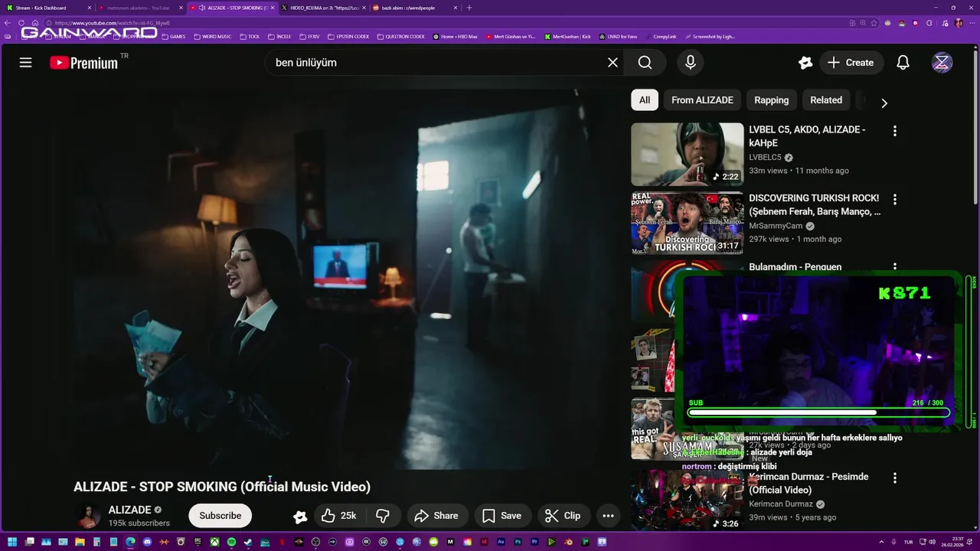Open Kerimcan Durmaz channel link
This screenshot has height=551, width=980.
pyautogui.click(x=780, y=504)
